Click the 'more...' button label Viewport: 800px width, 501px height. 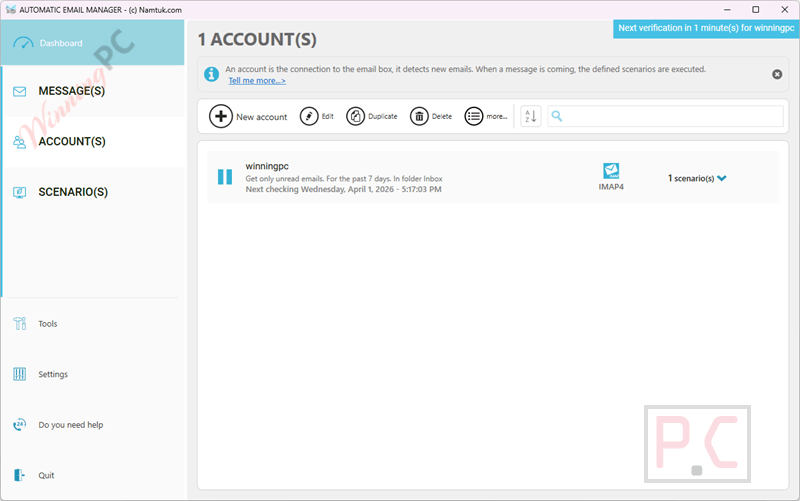click(496, 116)
